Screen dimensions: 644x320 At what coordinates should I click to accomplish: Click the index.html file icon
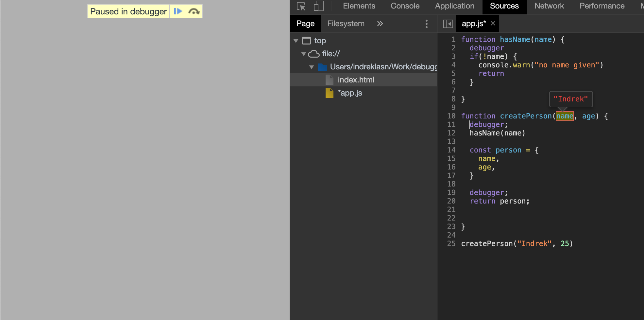[329, 80]
